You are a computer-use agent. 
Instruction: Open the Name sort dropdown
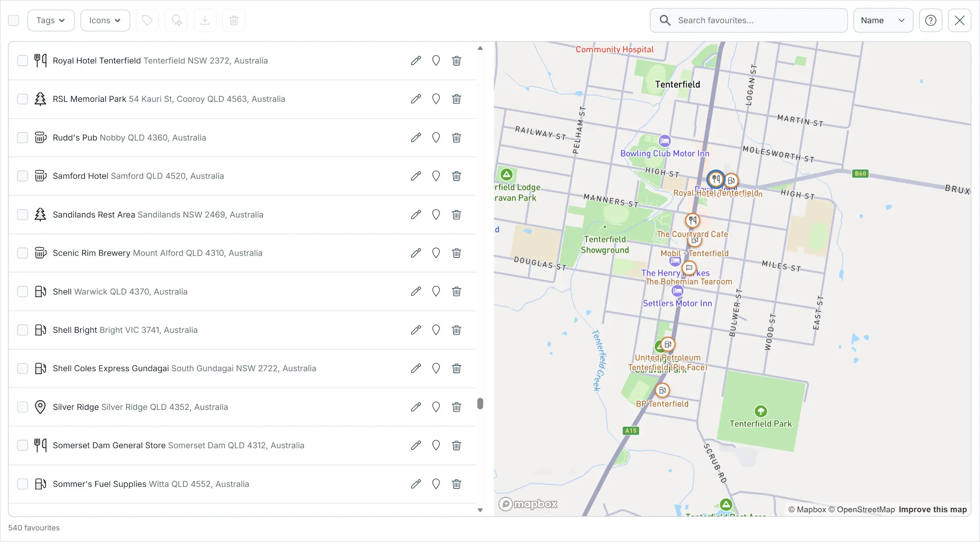(x=883, y=20)
